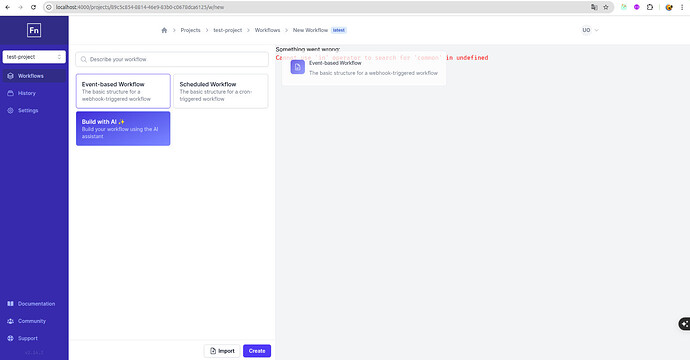Select the Scheduled Workflow template card

pos(221,91)
